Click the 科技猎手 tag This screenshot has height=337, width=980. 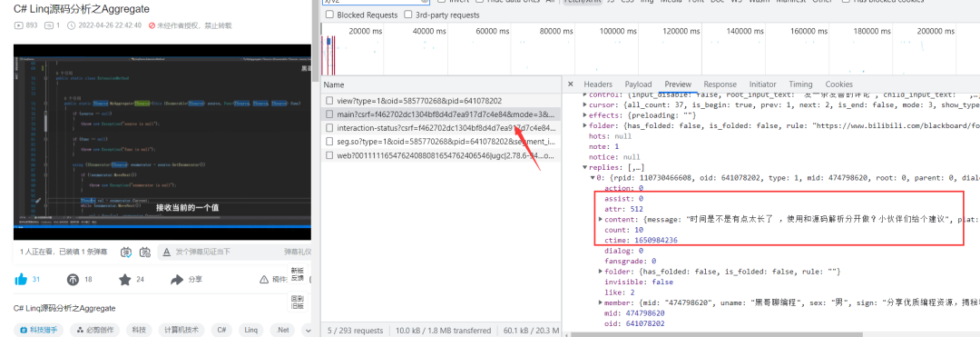pyautogui.click(x=39, y=330)
